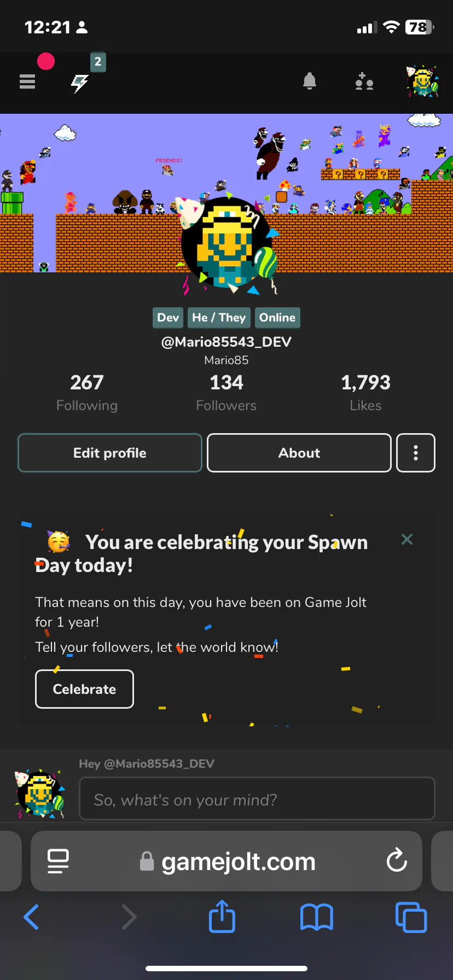Open the notifications bell
The height and width of the screenshot is (980, 453).
(x=310, y=81)
